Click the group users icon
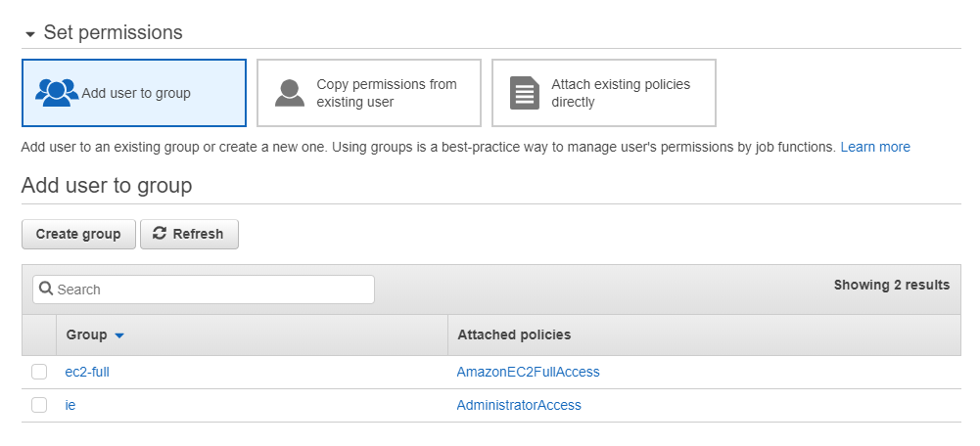This screenshot has height=446, width=980. click(x=57, y=93)
